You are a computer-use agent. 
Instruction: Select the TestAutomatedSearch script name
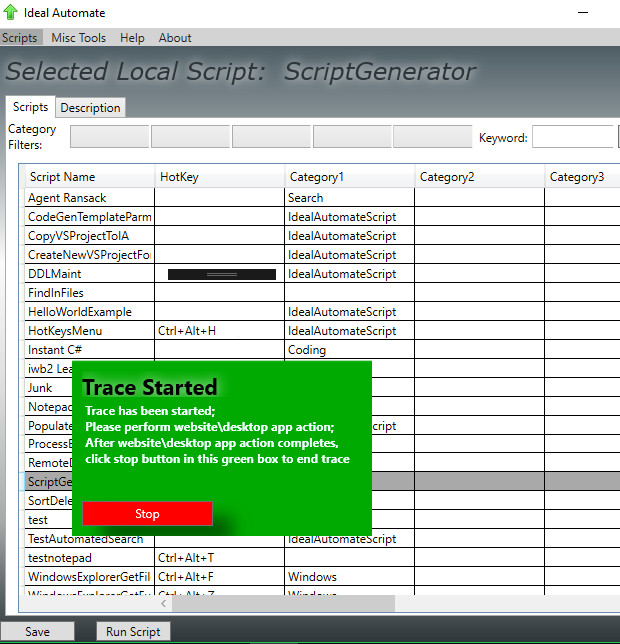(x=85, y=539)
